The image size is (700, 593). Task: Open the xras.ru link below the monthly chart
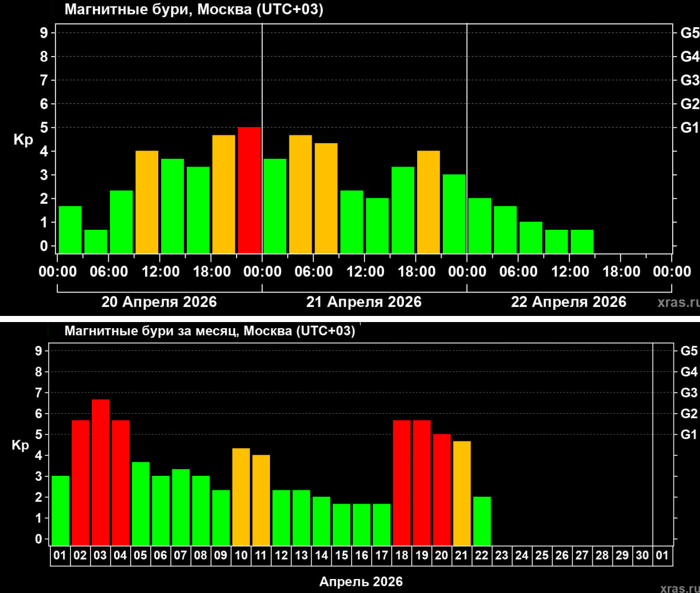click(x=679, y=588)
